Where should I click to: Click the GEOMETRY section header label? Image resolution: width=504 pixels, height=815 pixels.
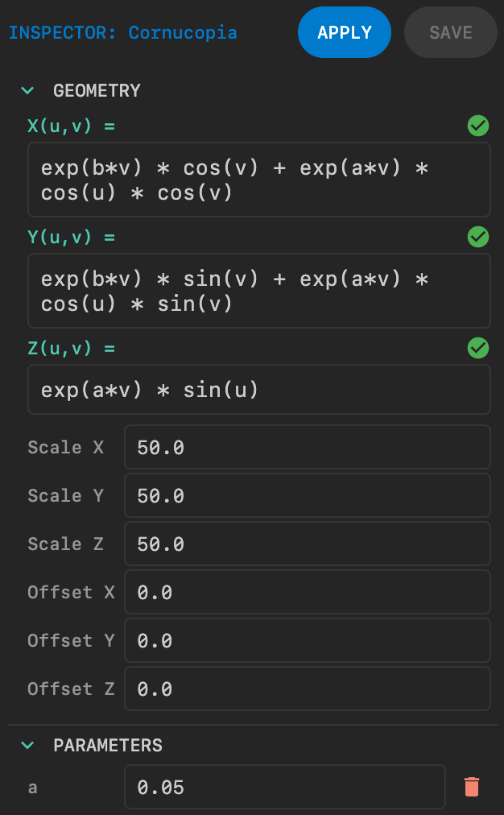[97, 91]
